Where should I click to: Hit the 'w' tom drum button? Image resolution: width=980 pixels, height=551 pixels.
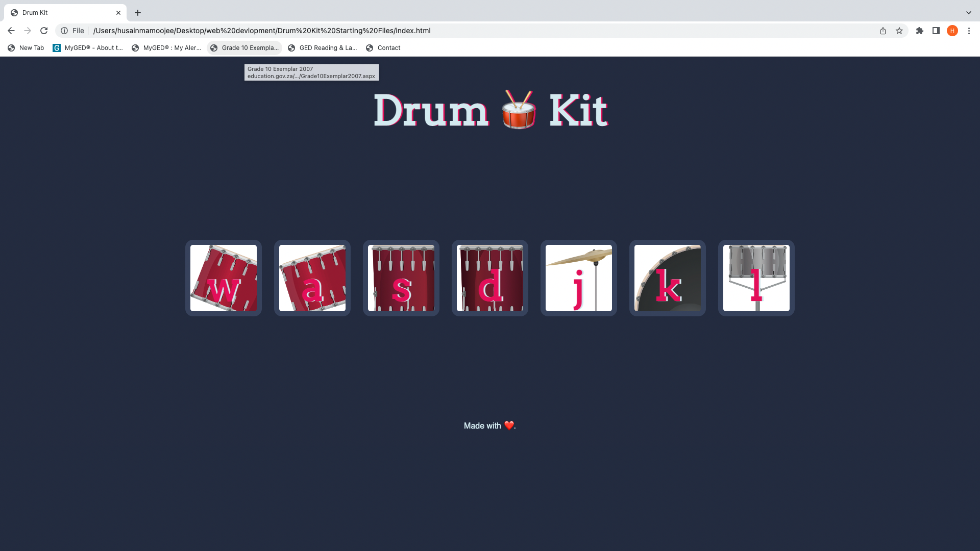[224, 278]
